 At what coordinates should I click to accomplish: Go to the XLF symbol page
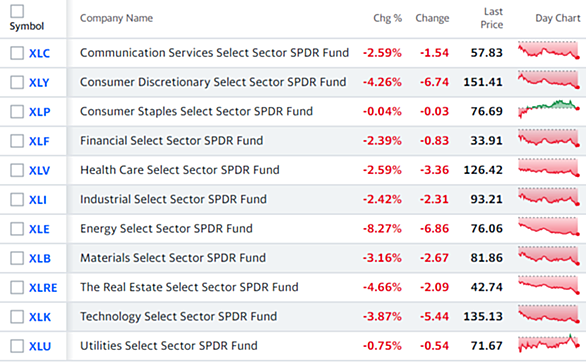pos(39,141)
